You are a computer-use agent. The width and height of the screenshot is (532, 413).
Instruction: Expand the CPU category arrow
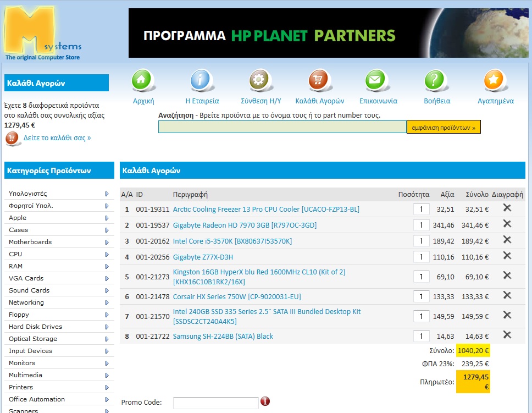click(107, 255)
